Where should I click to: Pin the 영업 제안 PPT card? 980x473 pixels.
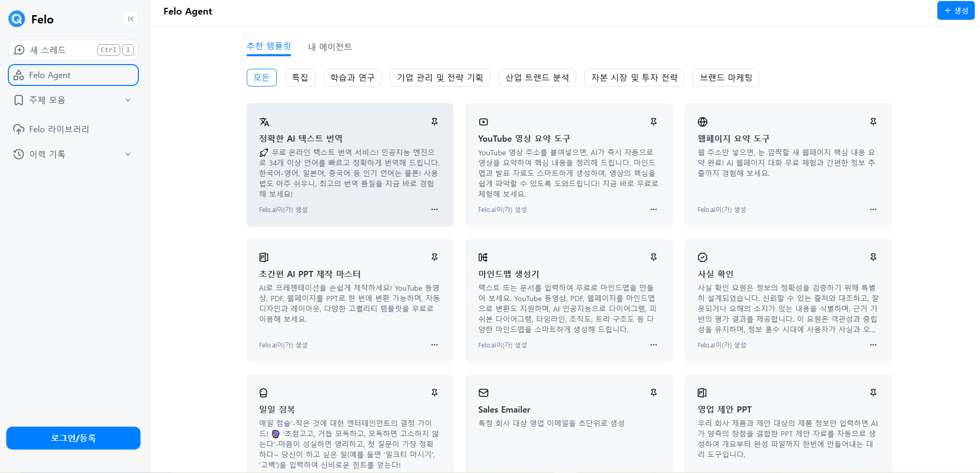tap(873, 393)
